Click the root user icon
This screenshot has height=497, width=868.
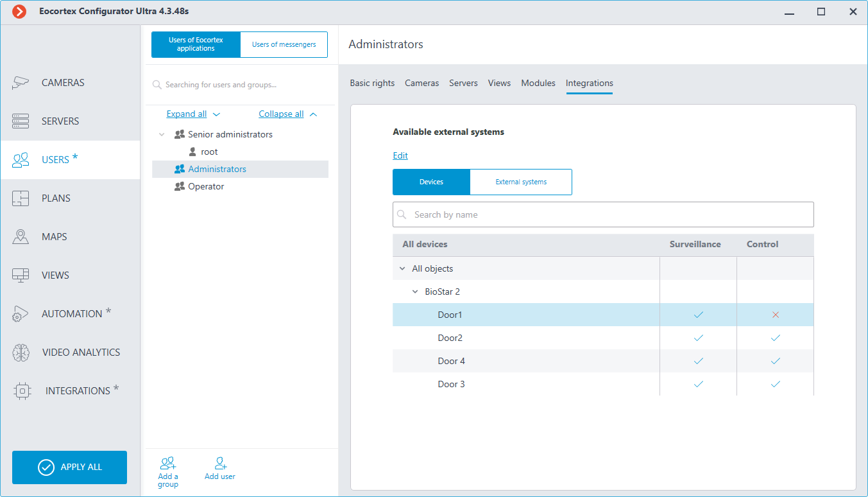[x=192, y=152]
